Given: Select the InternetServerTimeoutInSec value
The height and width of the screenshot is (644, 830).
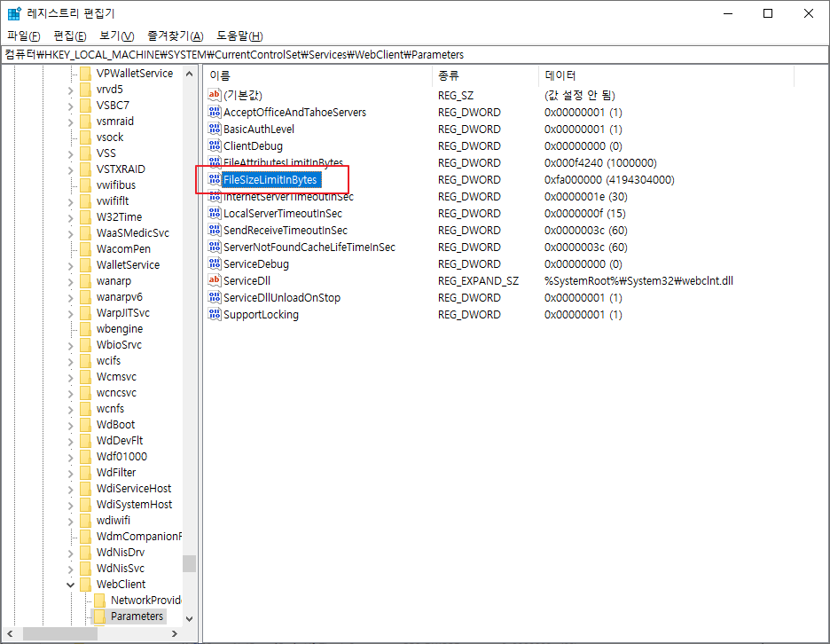Looking at the screenshot, I should tap(288, 197).
